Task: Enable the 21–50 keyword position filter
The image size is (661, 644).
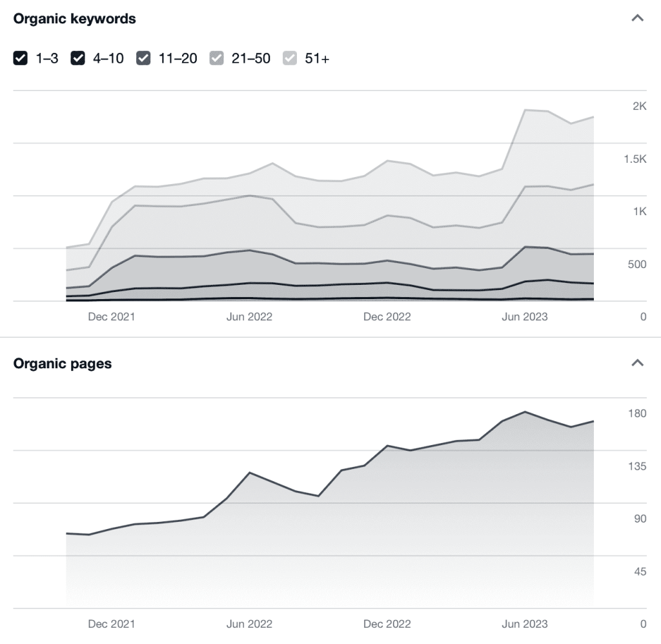Action: click(x=217, y=58)
